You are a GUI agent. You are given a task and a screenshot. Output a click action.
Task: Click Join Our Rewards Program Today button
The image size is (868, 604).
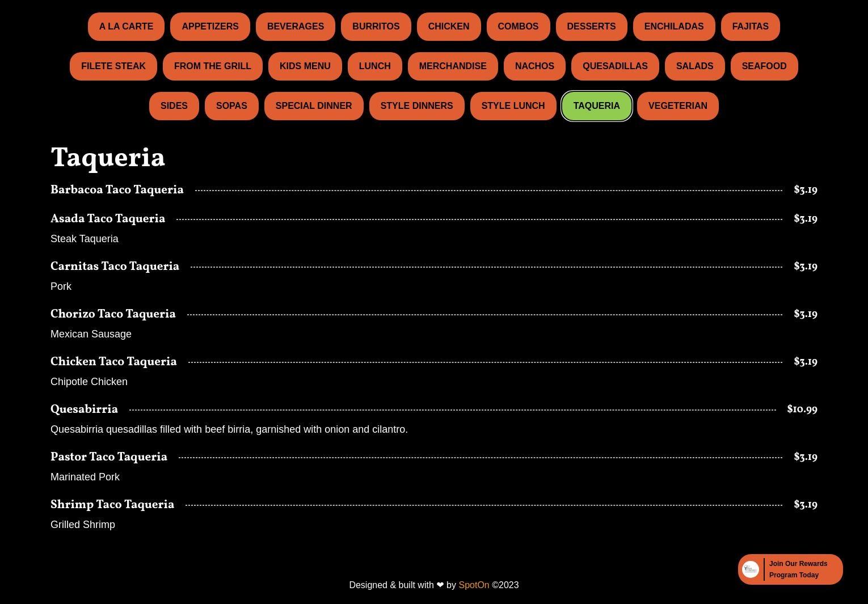pos(790,569)
